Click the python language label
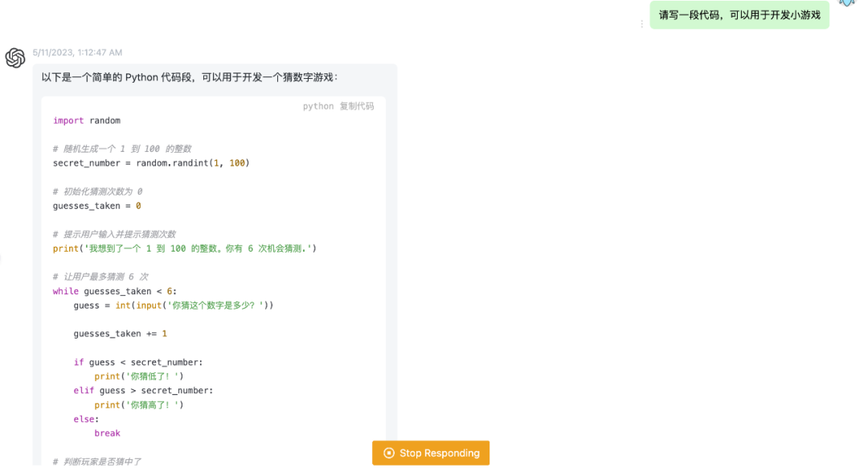Viewport: 868px width, 468px height. point(318,106)
